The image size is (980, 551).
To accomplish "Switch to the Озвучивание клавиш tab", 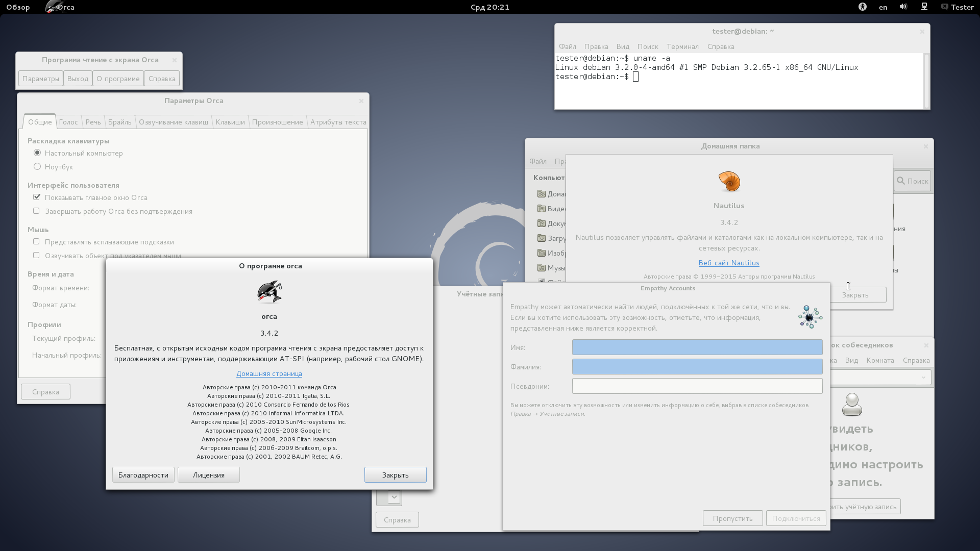I will 174,122.
